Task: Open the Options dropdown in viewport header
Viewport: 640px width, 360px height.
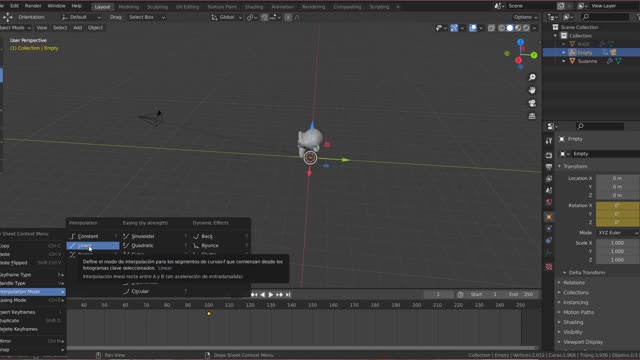Action: [526, 17]
